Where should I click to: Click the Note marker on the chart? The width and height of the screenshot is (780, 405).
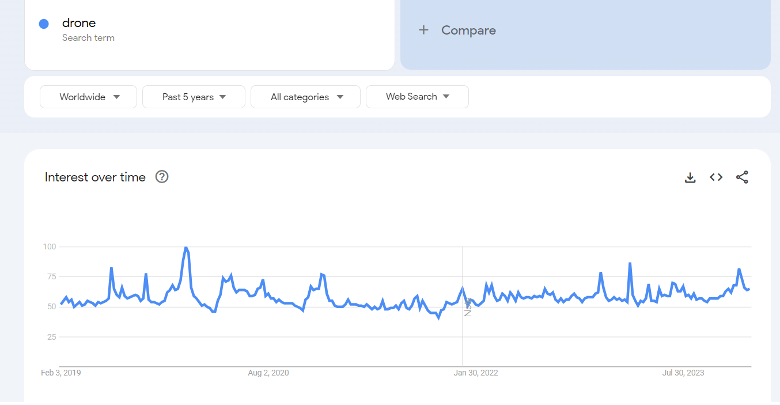[468, 307]
